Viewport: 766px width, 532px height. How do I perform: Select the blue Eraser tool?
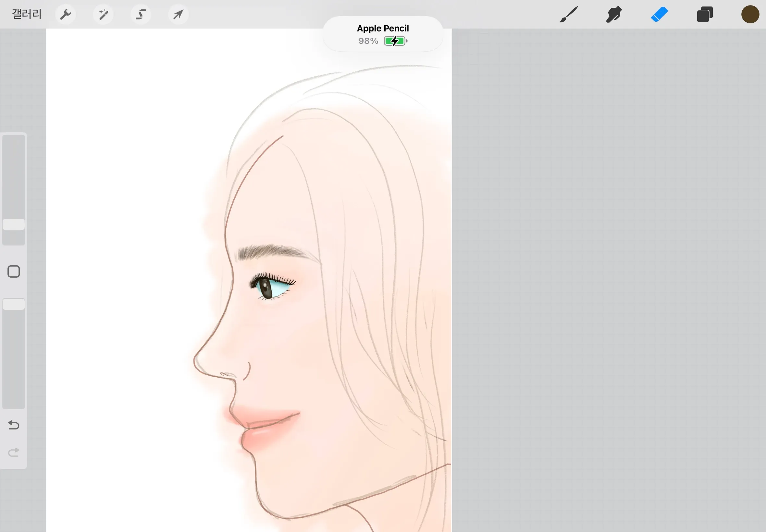click(659, 14)
